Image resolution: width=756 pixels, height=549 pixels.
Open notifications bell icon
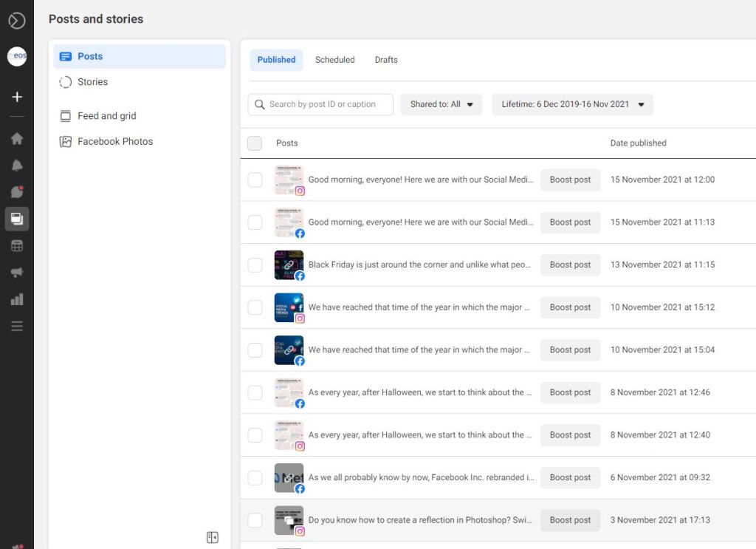pos(16,166)
